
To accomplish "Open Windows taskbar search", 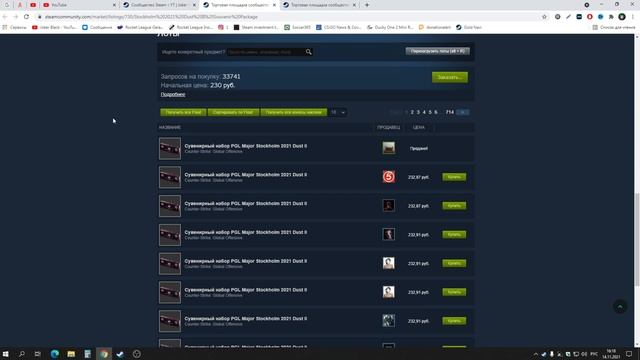I will click(22, 354).
